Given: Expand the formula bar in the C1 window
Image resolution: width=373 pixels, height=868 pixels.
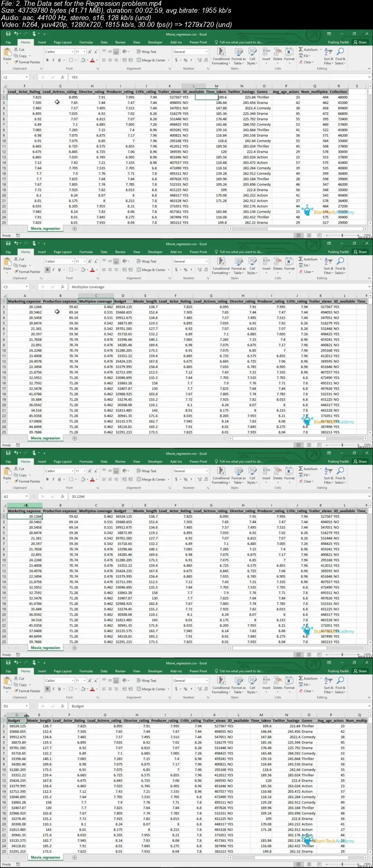Looking at the screenshot, I should click(369, 287).
